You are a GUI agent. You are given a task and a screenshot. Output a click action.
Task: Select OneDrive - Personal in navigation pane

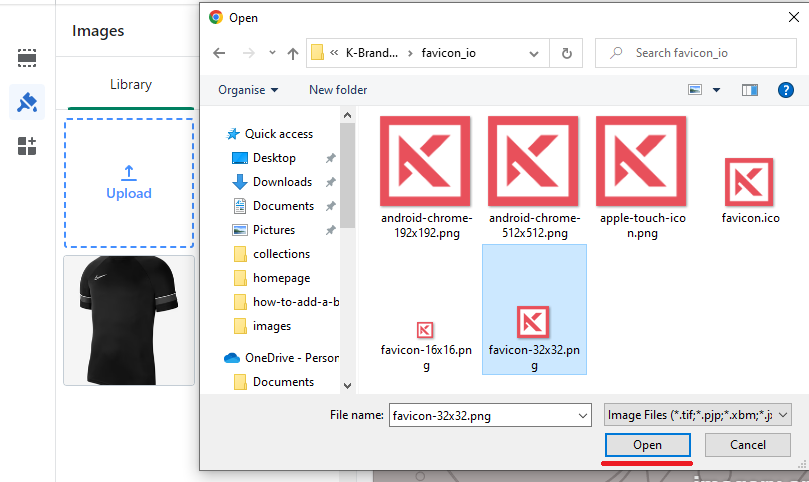point(292,358)
